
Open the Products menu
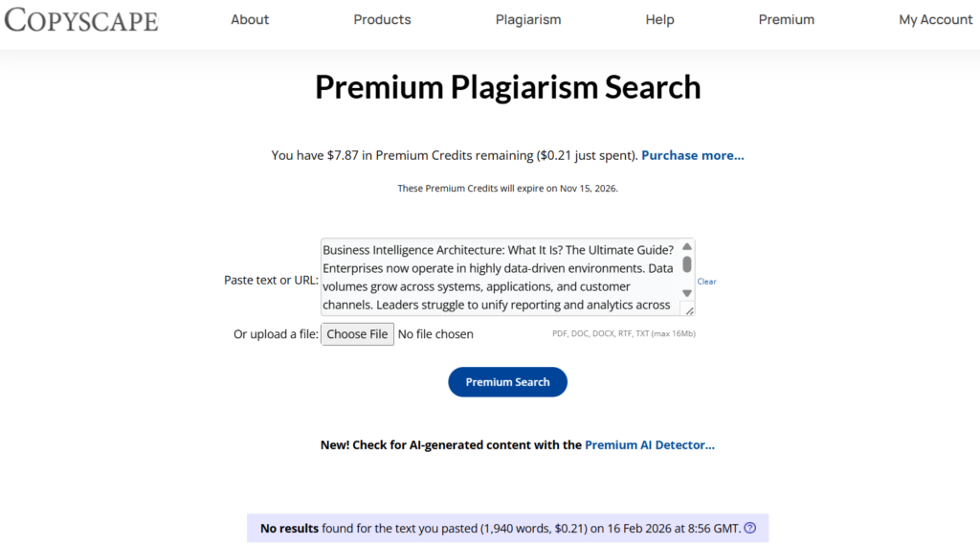tap(382, 19)
